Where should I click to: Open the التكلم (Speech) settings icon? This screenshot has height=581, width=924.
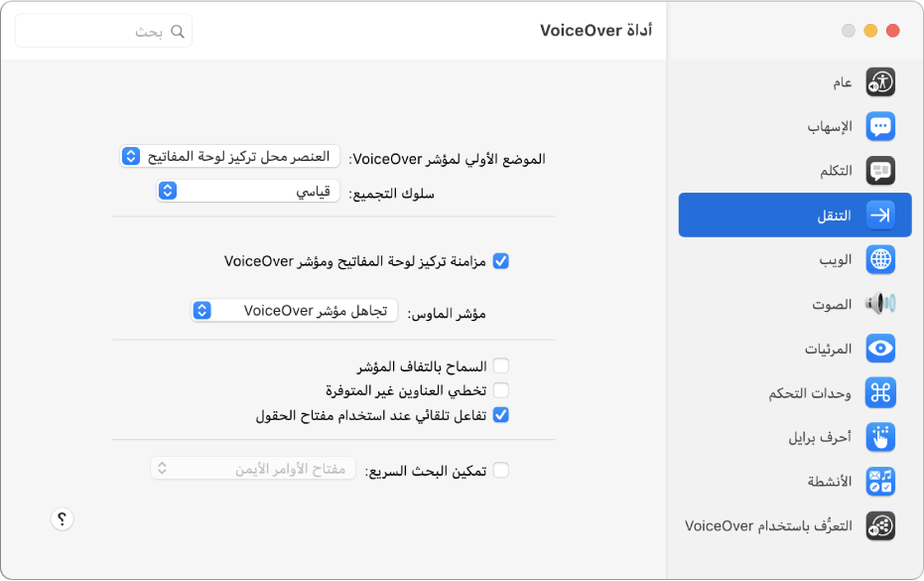pos(880,170)
